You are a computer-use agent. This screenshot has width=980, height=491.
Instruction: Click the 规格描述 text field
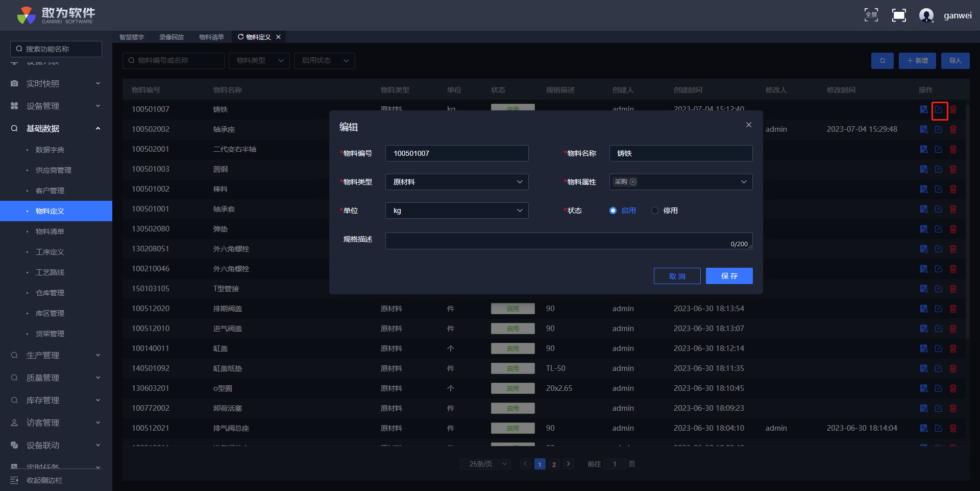click(x=556, y=241)
